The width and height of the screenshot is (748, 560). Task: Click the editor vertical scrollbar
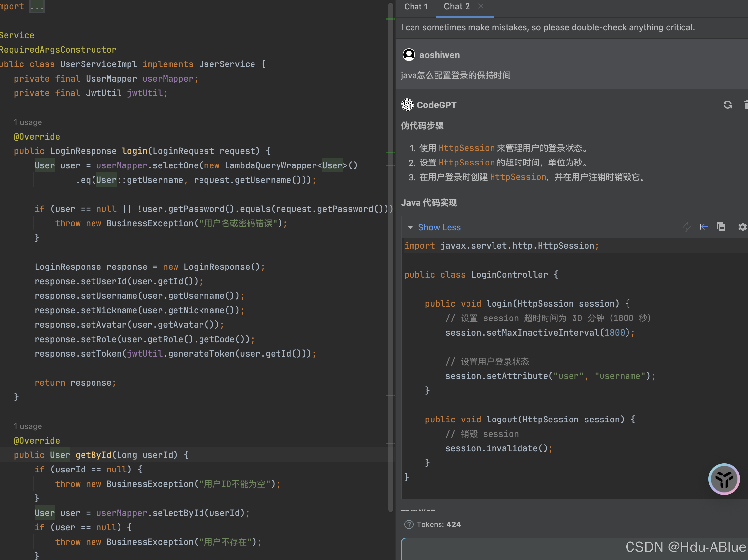[390, 257]
